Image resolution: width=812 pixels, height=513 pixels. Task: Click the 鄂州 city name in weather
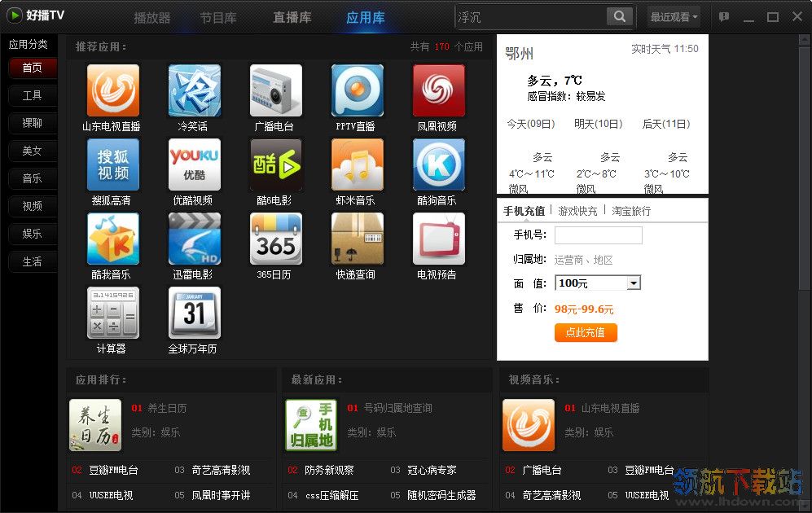click(519, 53)
